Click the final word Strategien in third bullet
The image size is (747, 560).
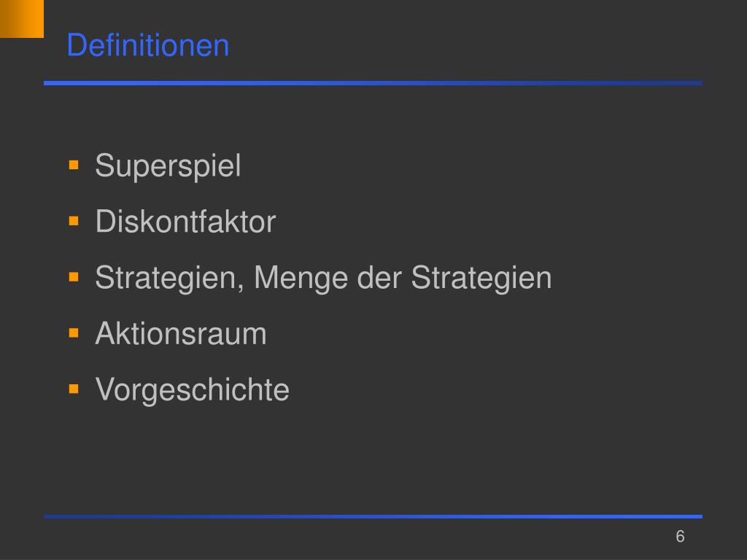click(481, 278)
